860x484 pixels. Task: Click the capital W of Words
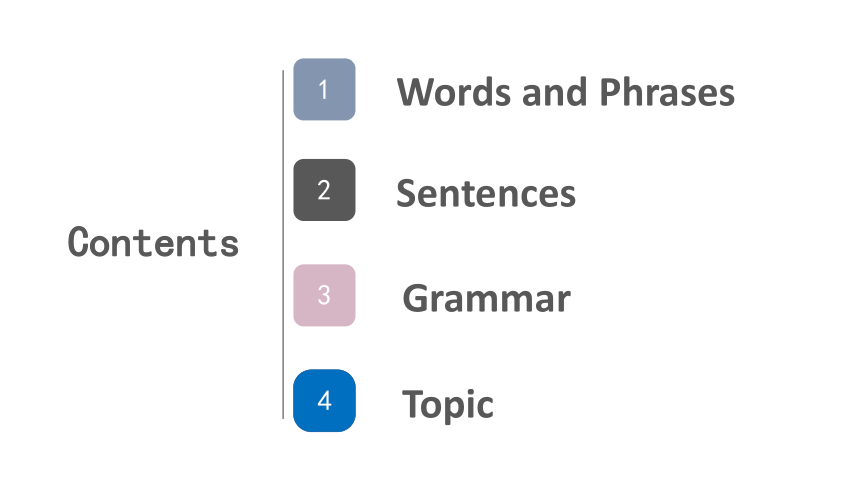pyautogui.click(x=417, y=92)
